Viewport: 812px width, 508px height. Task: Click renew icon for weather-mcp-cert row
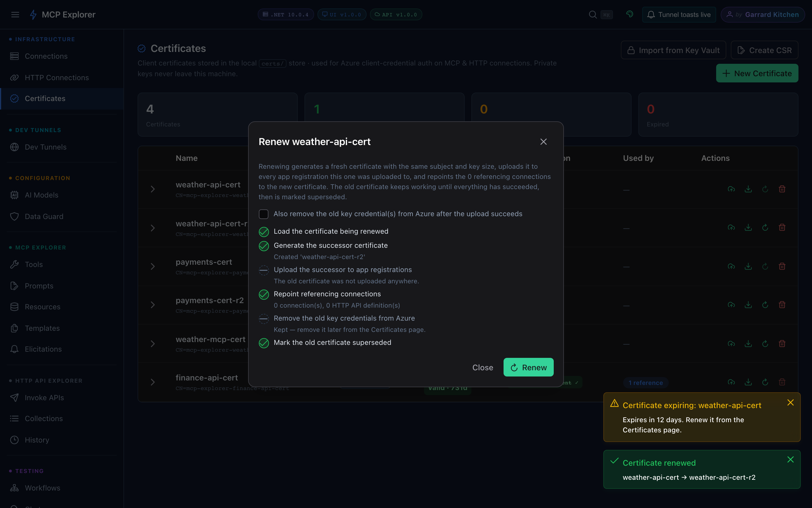765,344
